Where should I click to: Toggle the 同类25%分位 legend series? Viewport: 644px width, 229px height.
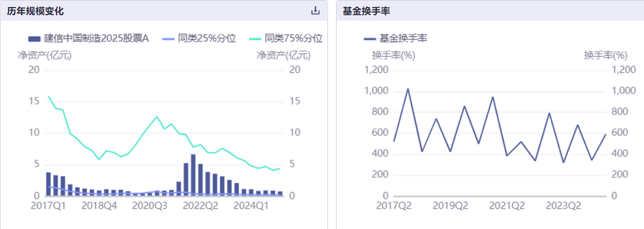coord(199,39)
